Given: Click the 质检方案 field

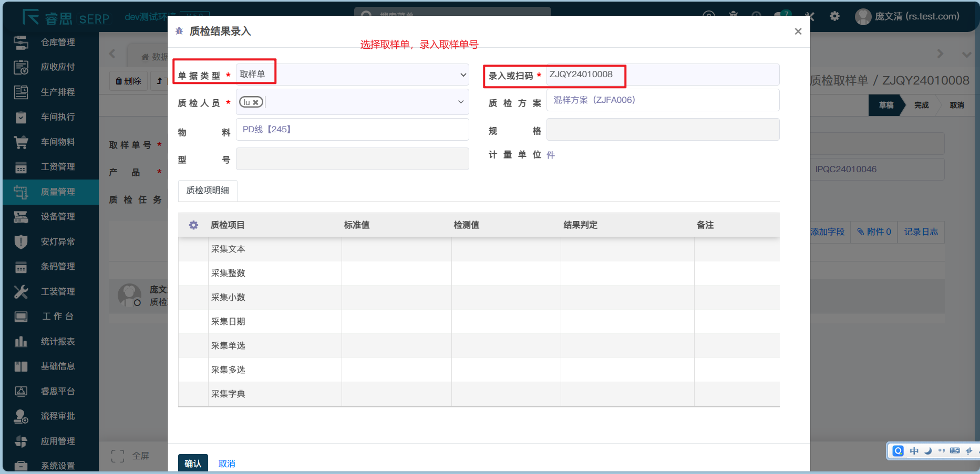Looking at the screenshot, I should coord(662,100).
